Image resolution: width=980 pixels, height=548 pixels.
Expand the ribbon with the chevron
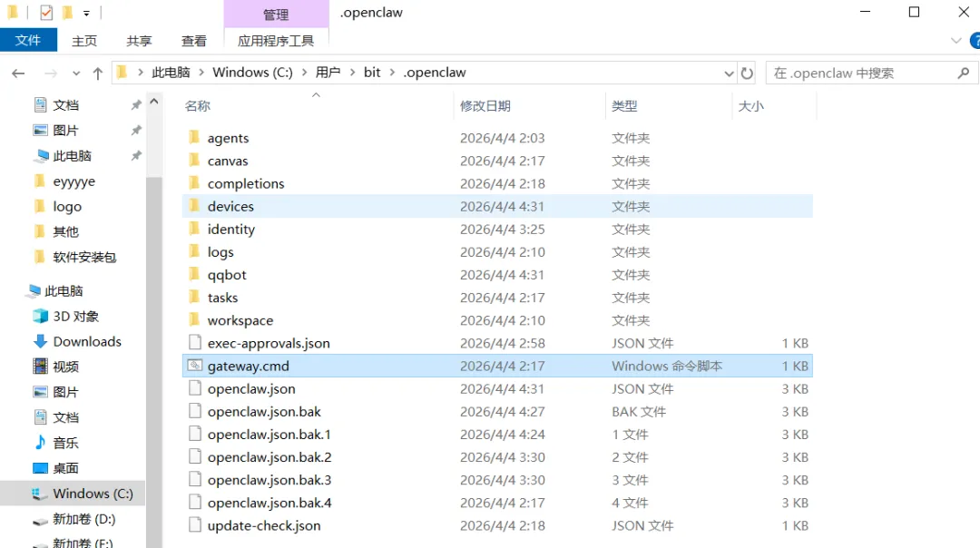click(x=955, y=41)
